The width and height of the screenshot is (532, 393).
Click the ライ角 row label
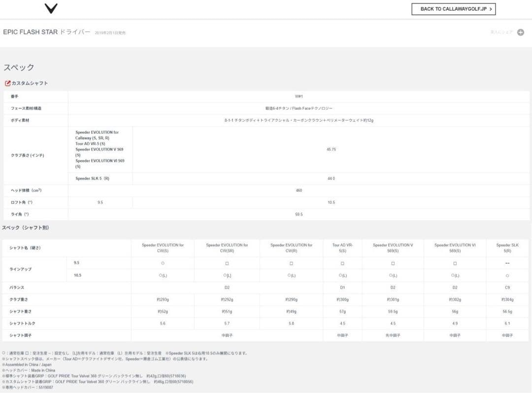[x=20, y=214]
